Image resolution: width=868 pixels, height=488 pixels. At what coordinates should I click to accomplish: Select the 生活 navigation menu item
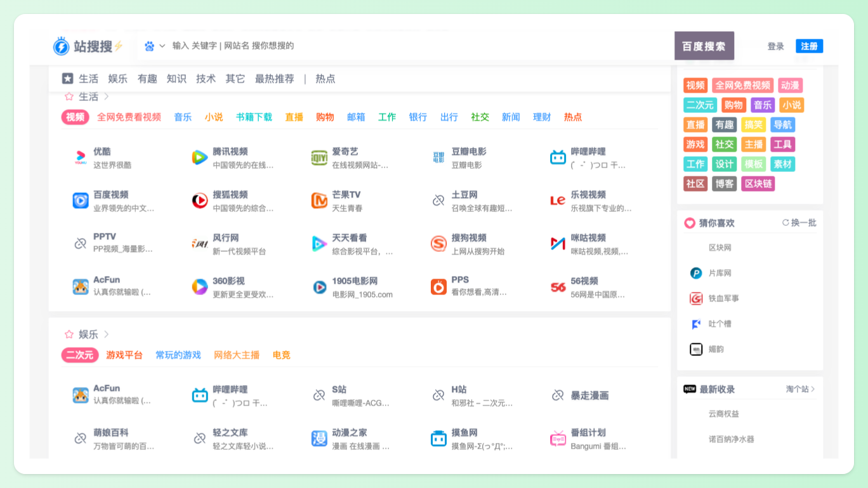[x=88, y=79]
